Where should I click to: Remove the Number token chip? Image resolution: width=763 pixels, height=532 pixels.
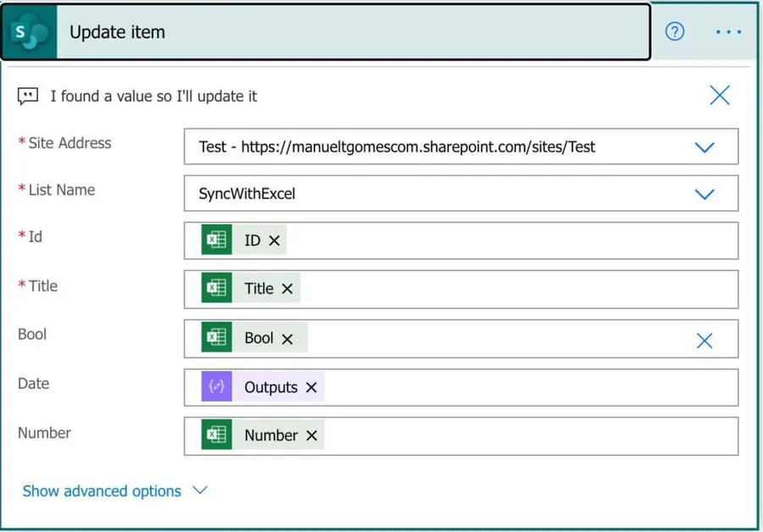point(312,435)
